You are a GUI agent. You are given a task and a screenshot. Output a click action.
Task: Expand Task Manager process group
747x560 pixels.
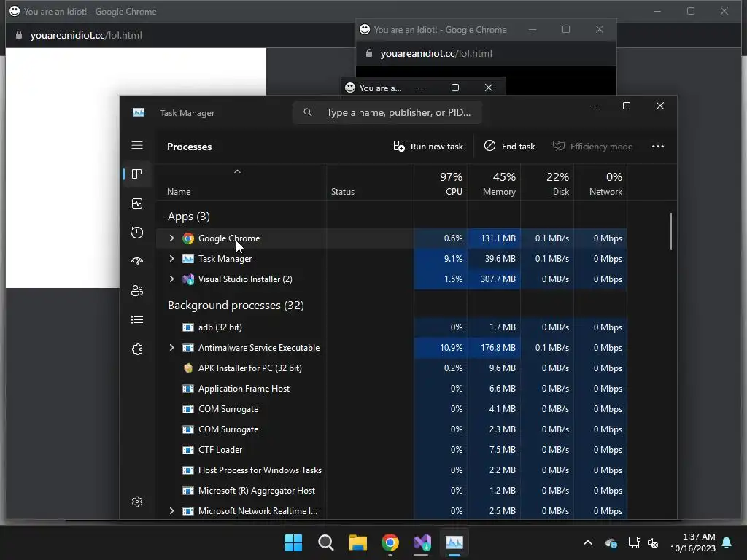pos(171,259)
